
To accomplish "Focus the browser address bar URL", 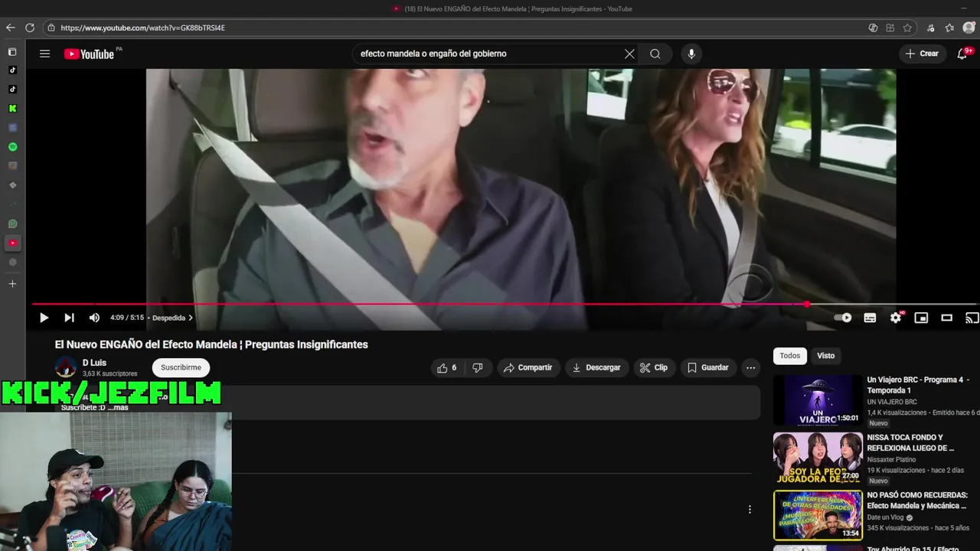I will [142, 28].
